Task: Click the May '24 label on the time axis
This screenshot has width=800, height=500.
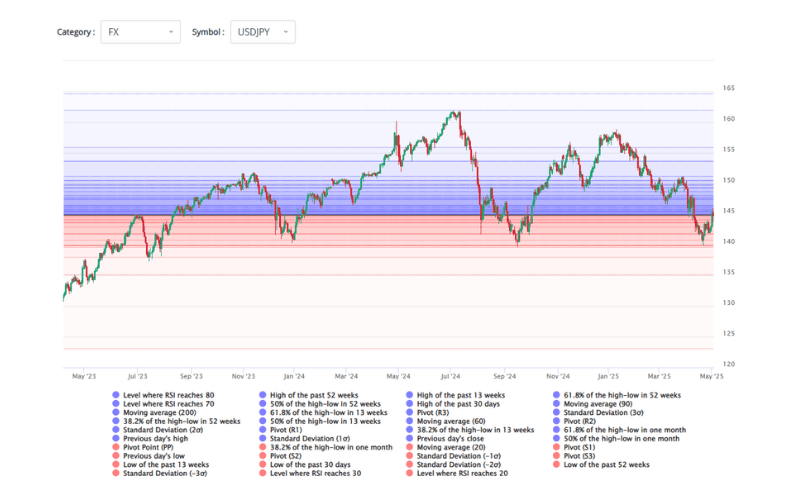Action: pos(398,376)
